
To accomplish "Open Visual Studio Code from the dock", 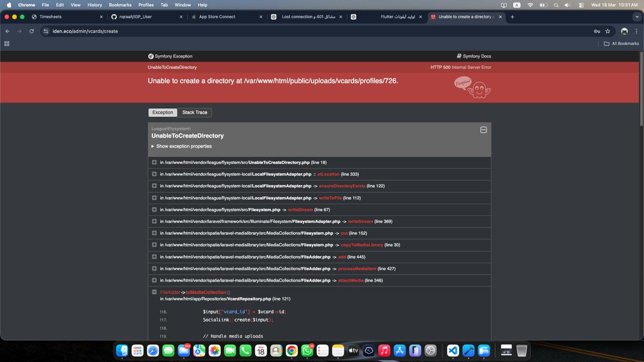I will [453, 350].
